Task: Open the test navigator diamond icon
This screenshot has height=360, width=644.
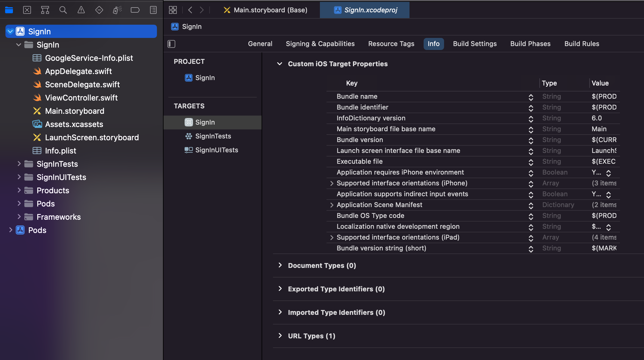Action: pos(99,10)
